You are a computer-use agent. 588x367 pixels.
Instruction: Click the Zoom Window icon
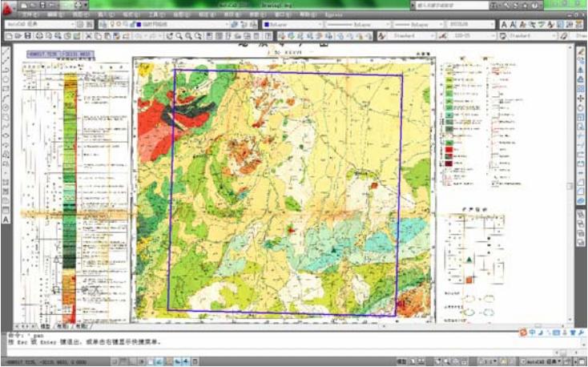[x=188, y=36]
